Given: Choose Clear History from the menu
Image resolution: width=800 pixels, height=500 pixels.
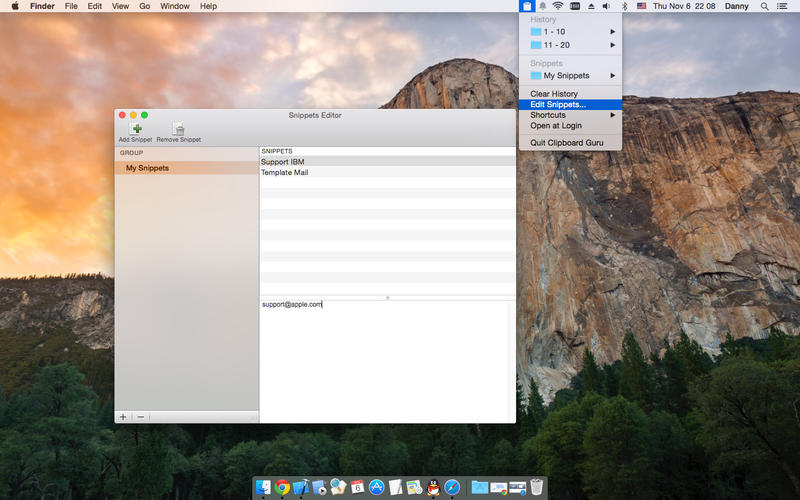Looking at the screenshot, I should 570,94.
